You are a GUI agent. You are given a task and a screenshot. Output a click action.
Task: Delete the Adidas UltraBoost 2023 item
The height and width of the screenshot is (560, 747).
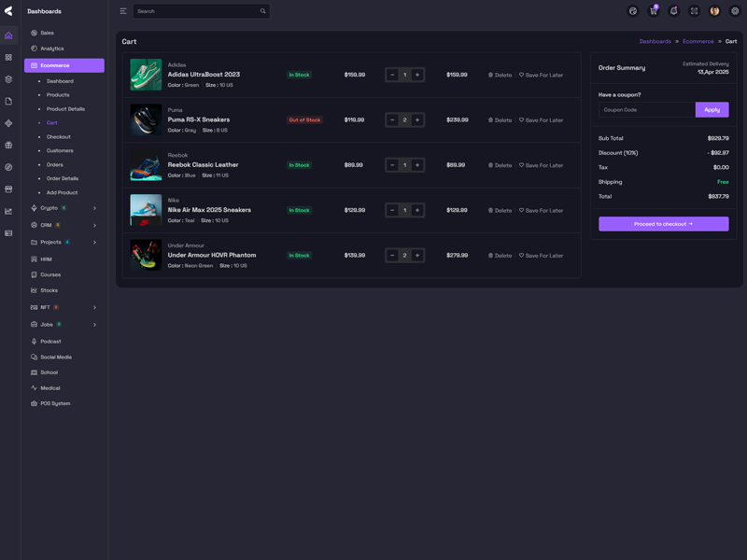pyautogui.click(x=500, y=75)
